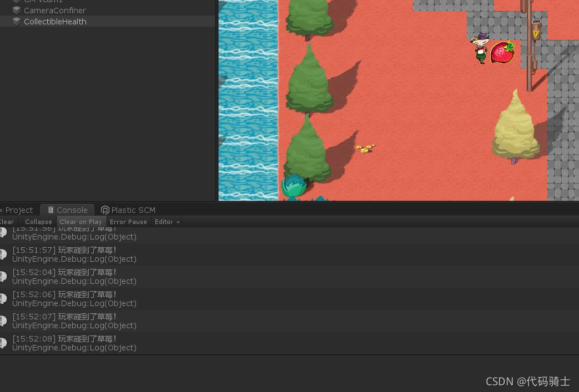Select CameraConfiner in the Hierarchy

tap(55, 11)
